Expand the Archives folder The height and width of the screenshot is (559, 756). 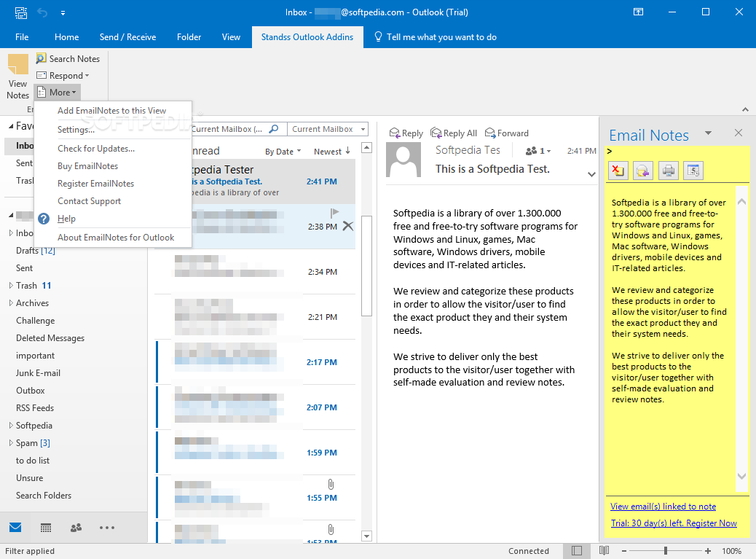pyautogui.click(x=11, y=303)
